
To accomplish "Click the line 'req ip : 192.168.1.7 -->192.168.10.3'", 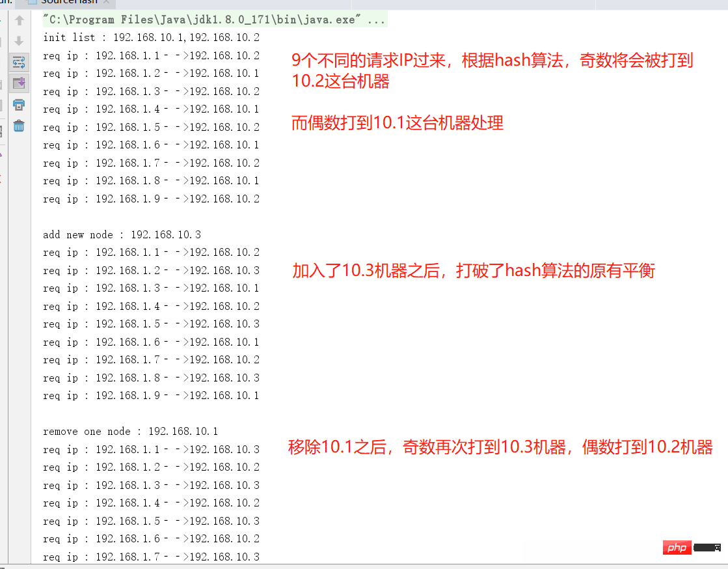I will (152, 557).
